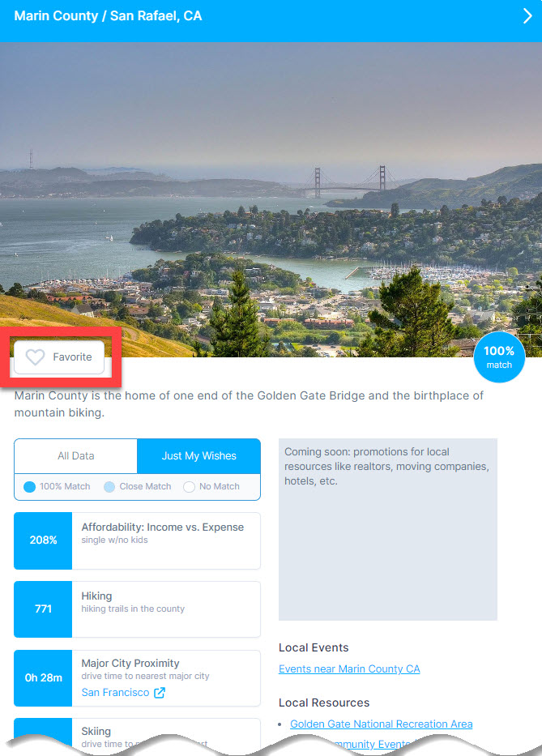Click the 208% affordability score tile
542x756 pixels.
[x=43, y=540]
